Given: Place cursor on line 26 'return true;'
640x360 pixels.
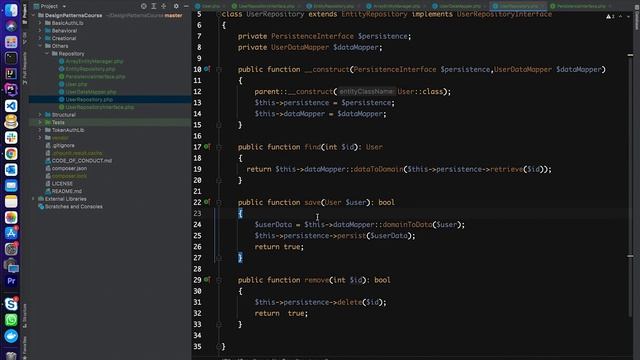Looking at the screenshot, I should point(279,247).
